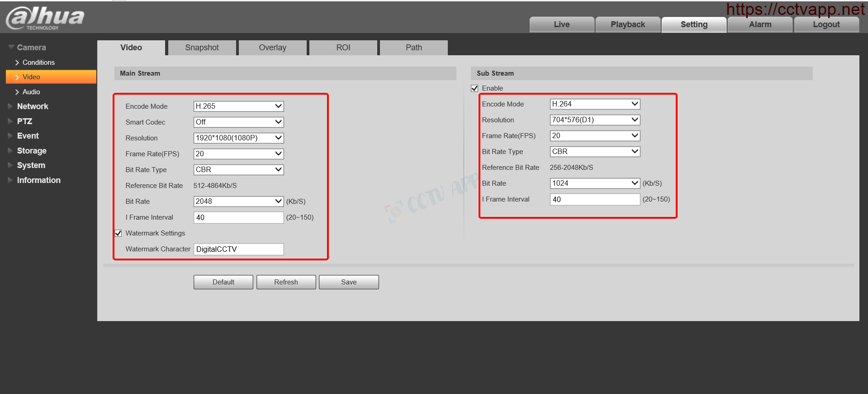Open Main Stream Resolution dropdown
The width and height of the screenshot is (868, 394).
238,138
